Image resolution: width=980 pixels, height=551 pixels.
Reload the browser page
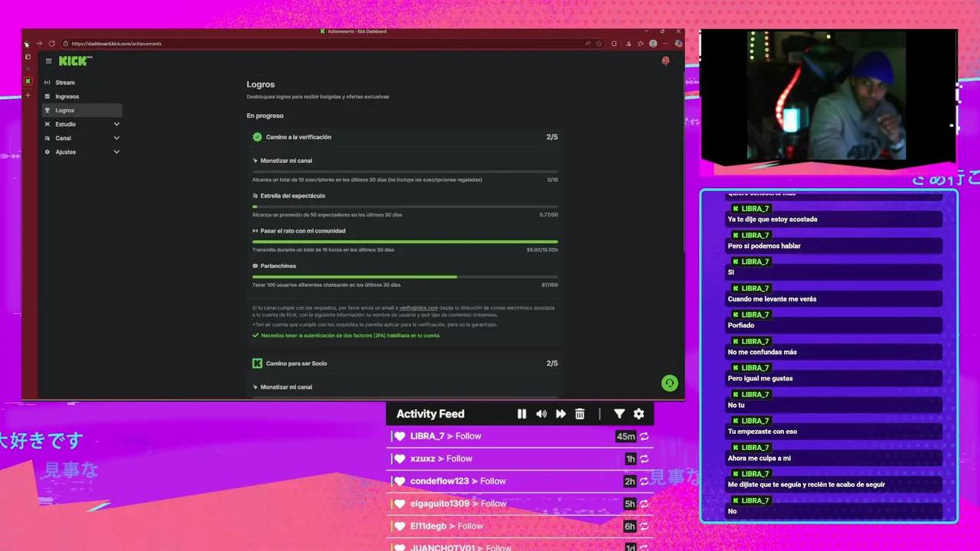pyautogui.click(x=51, y=44)
